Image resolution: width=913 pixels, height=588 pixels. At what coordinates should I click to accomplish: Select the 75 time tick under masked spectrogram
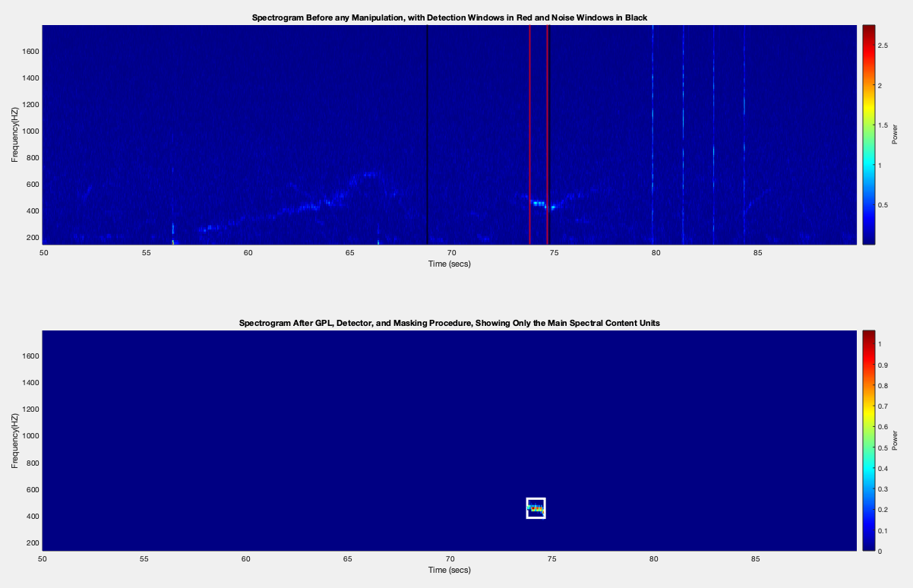point(553,559)
